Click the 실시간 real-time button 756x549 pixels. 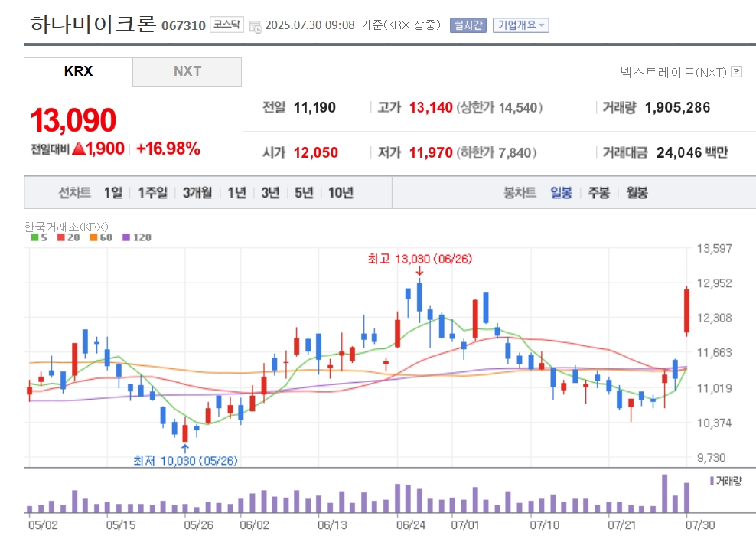pos(468,25)
